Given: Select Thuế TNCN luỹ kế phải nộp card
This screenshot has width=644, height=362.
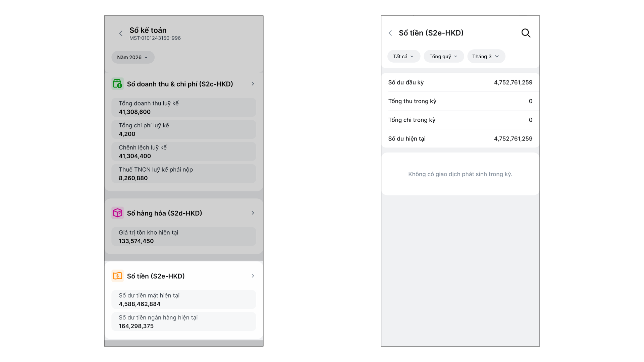Looking at the screenshot, I should (x=183, y=174).
